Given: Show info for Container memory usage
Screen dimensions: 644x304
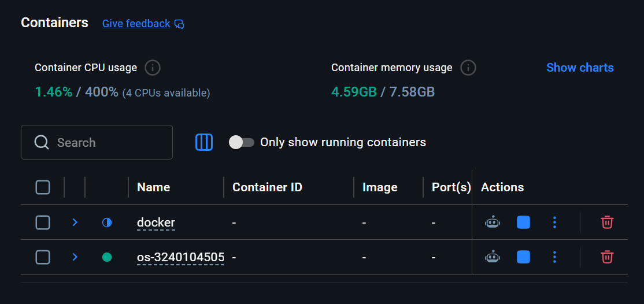Looking at the screenshot, I should point(468,68).
